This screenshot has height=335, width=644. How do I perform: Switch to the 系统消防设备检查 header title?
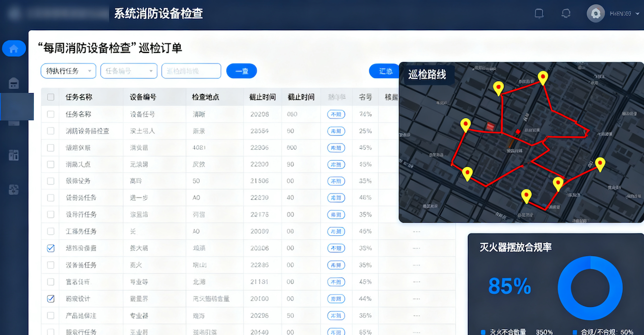[158, 14]
